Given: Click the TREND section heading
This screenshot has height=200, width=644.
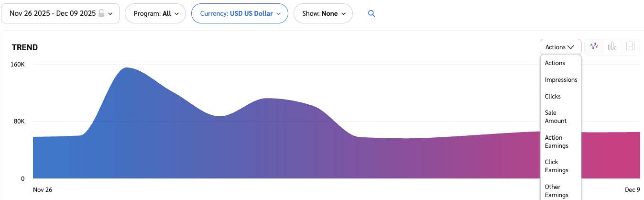Looking at the screenshot, I should (25, 47).
